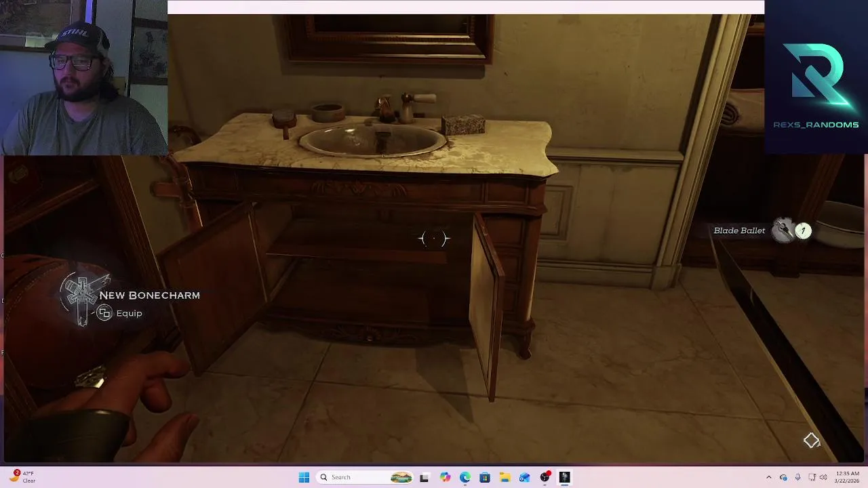The width and height of the screenshot is (868, 488).
Task: Open the volume control tray icon
Action: click(825, 477)
